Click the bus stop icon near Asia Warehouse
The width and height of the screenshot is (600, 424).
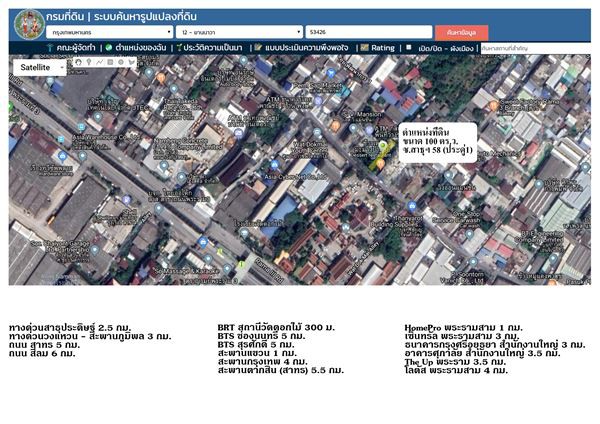point(81,127)
